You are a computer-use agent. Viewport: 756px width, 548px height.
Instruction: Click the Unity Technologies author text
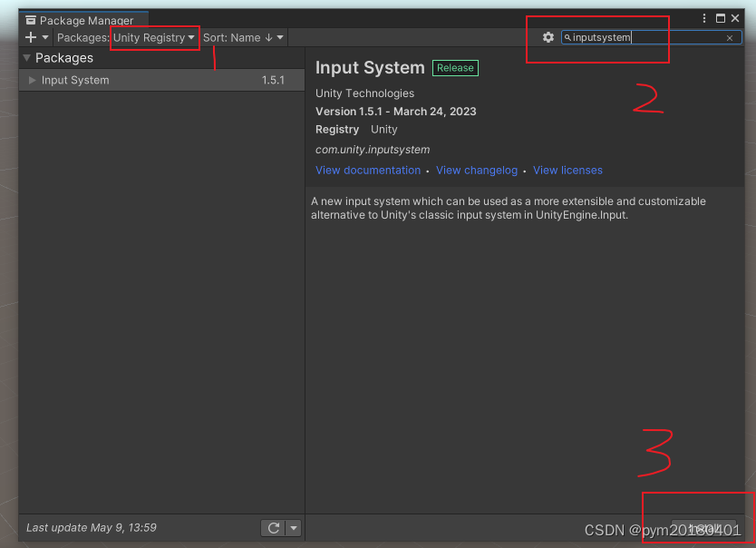(x=365, y=93)
